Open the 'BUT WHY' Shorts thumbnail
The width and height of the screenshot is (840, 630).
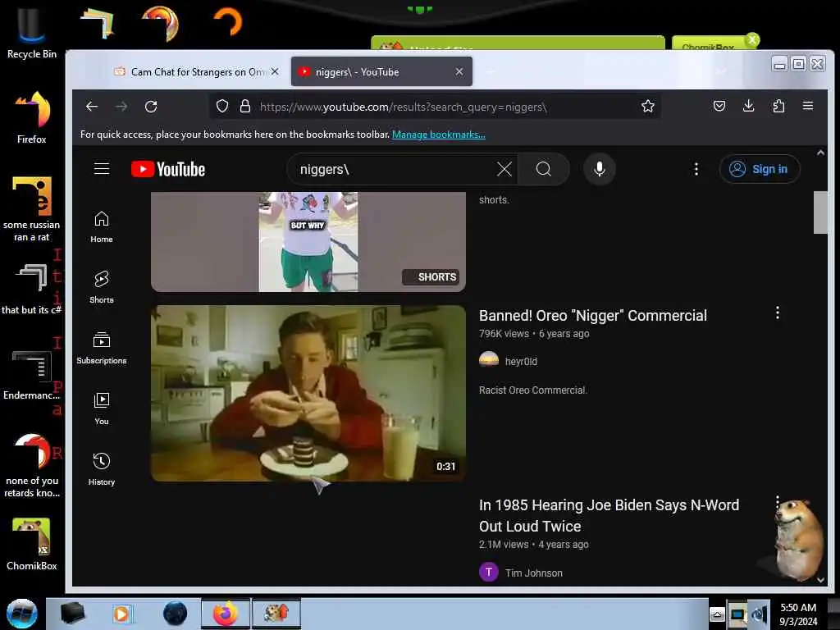(x=308, y=242)
